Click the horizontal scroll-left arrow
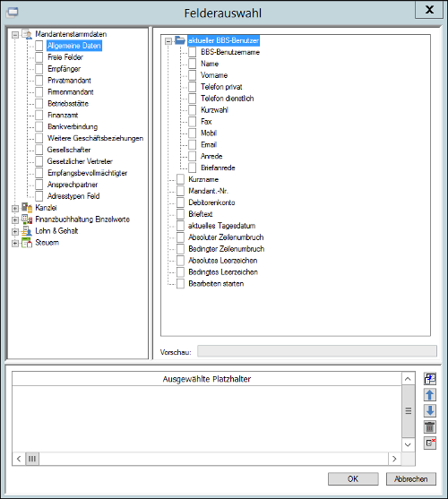This screenshot has height=499, width=448. coord(19,459)
